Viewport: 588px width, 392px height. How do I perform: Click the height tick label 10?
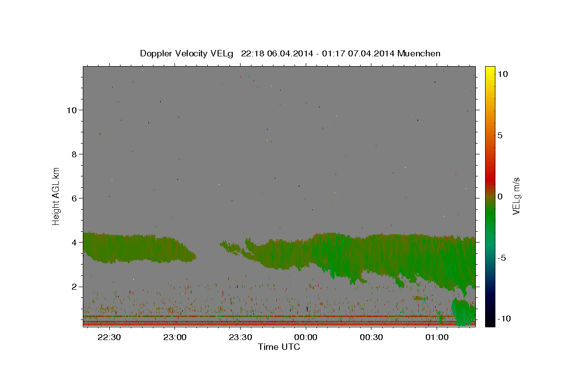point(71,110)
